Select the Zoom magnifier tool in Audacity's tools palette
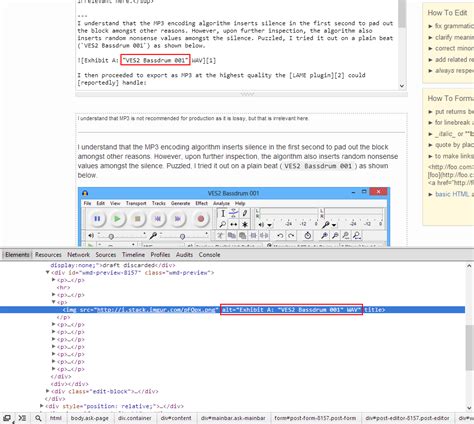 coord(223,224)
